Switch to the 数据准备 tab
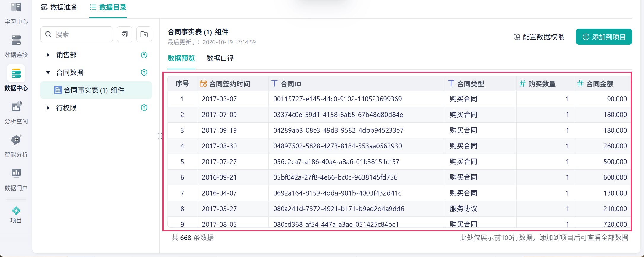Screen dimensions: 644x257 (x=59, y=7)
